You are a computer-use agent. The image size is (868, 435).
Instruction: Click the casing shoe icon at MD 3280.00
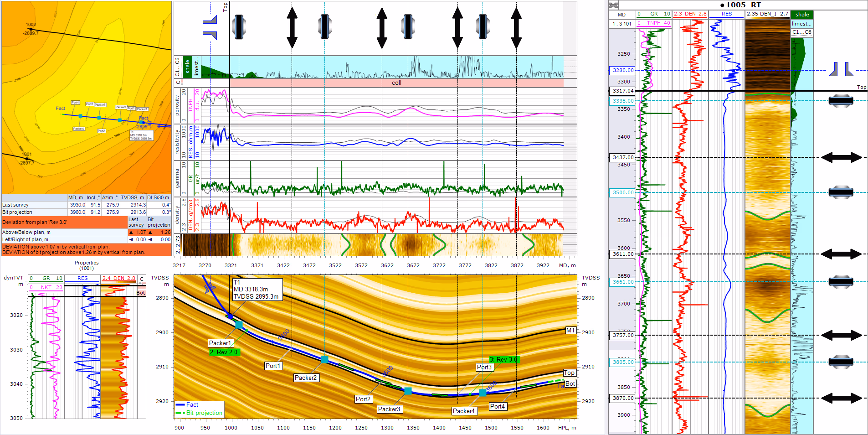841,70
